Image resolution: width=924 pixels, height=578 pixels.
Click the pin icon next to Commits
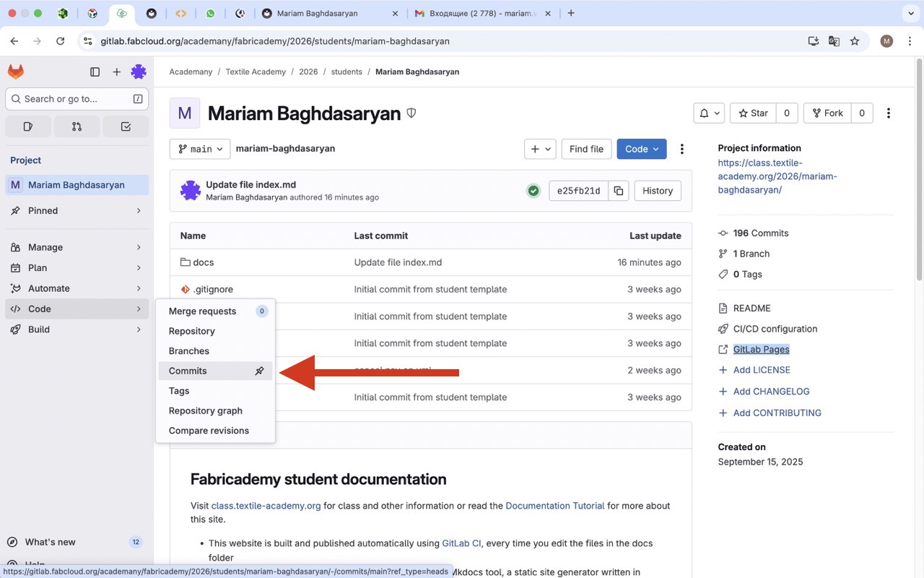pyautogui.click(x=260, y=371)
